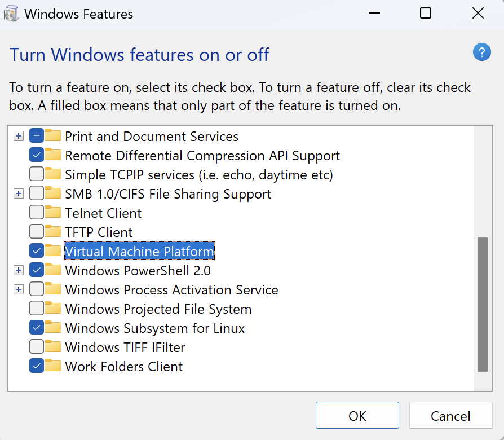Image resolution: width=504 pixels, height=440 pixels.
Task: Enable the Telnet Client checkbox
Action: 36,213
